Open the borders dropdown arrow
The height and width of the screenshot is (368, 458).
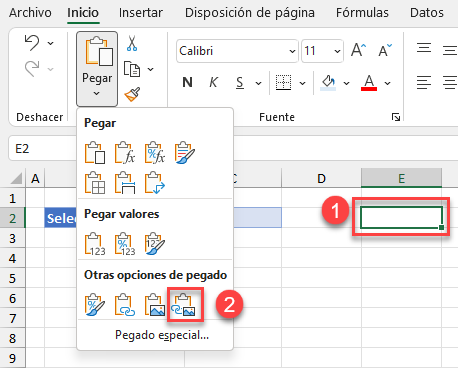point(302,83)
